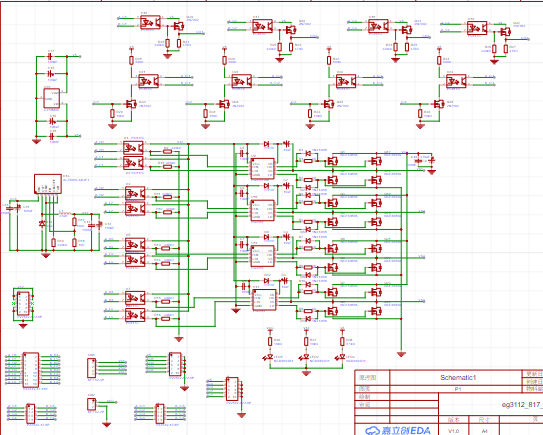This screenshot has width=543, height=435.
Task: Select the leftmost LED symbol at bottom
Action: (270, 357)
